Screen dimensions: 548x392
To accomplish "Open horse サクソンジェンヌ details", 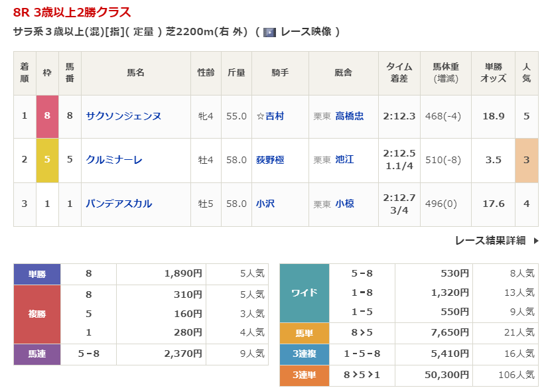I will (123, 116).
